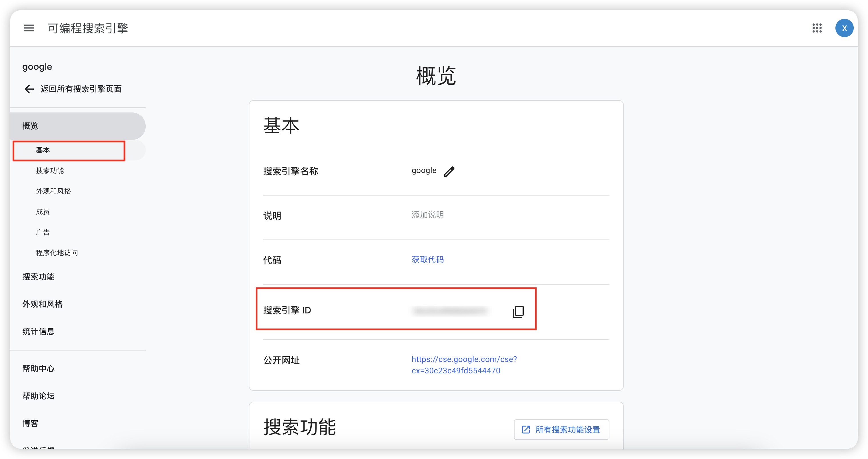Open the 广告 sidebar sub-item
This screenshot has height=459, width=868.
point(43,232)
